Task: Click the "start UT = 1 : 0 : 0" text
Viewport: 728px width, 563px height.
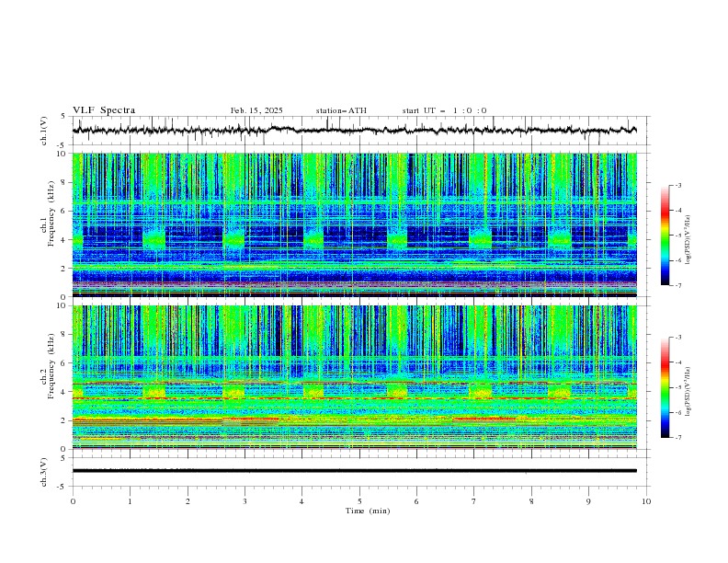Action: click(x=444, y=110)
